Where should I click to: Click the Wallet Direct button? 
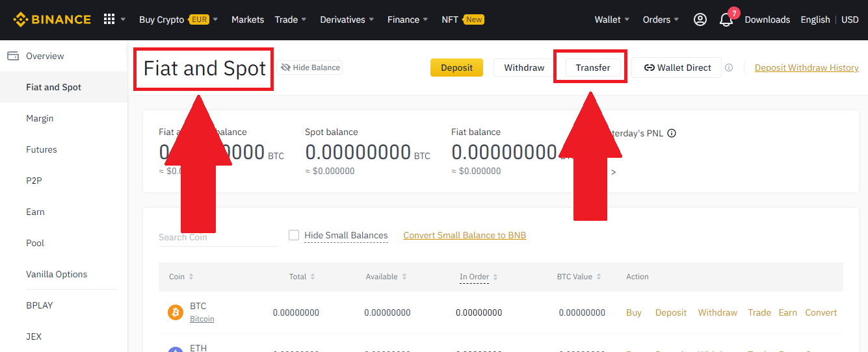tap(676, 68)
